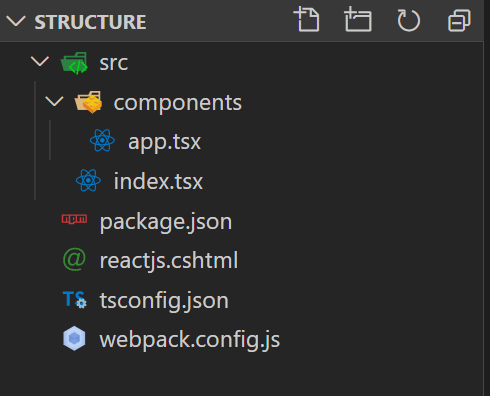Click the React icon beside app.tsx
Image resolution: width=490 pixels, height=396 pixels.
[102, 140]
